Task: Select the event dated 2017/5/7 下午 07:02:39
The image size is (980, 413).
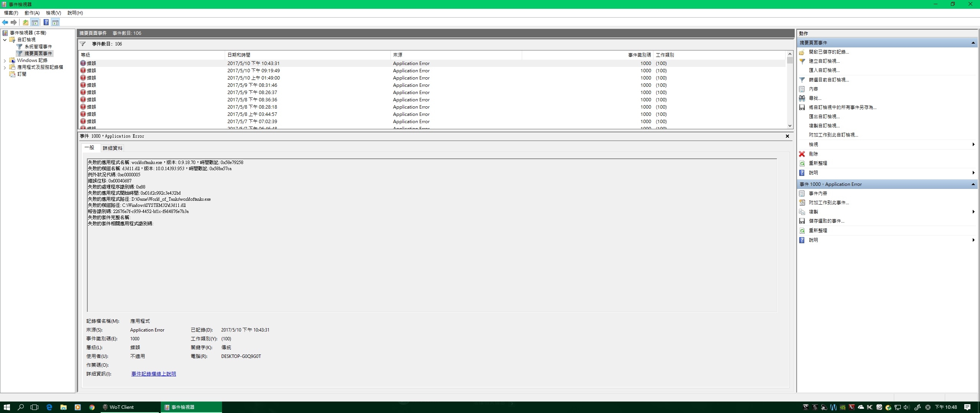Action: 432,122
